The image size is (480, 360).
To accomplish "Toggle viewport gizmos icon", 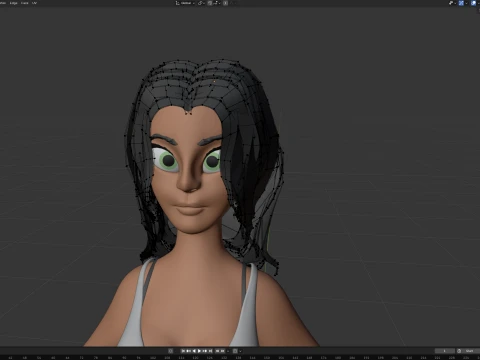I will pyautogui.click(x=461, y=3).
